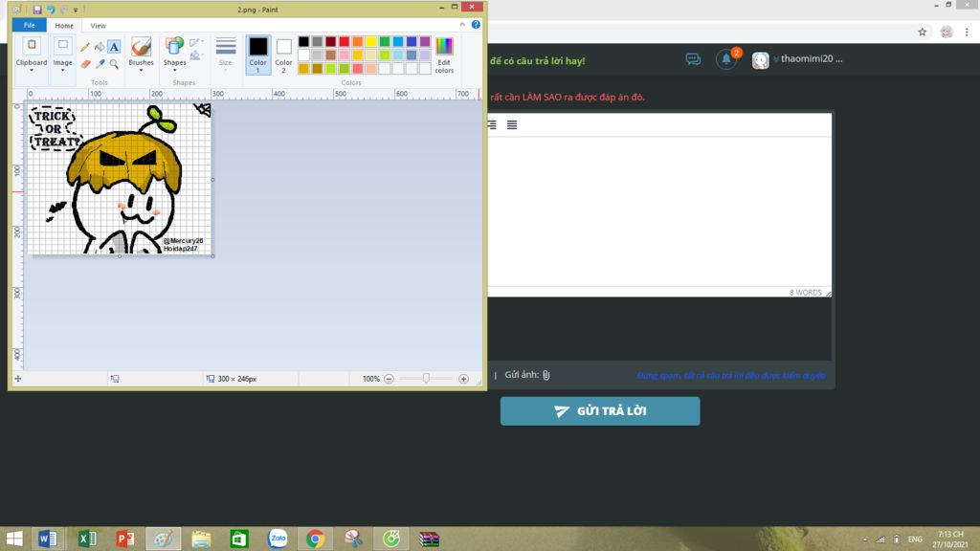This screenshot has height=551, width=980.
Task: Open Zalo from the taskbar
Action: click(x=278, y=539)
